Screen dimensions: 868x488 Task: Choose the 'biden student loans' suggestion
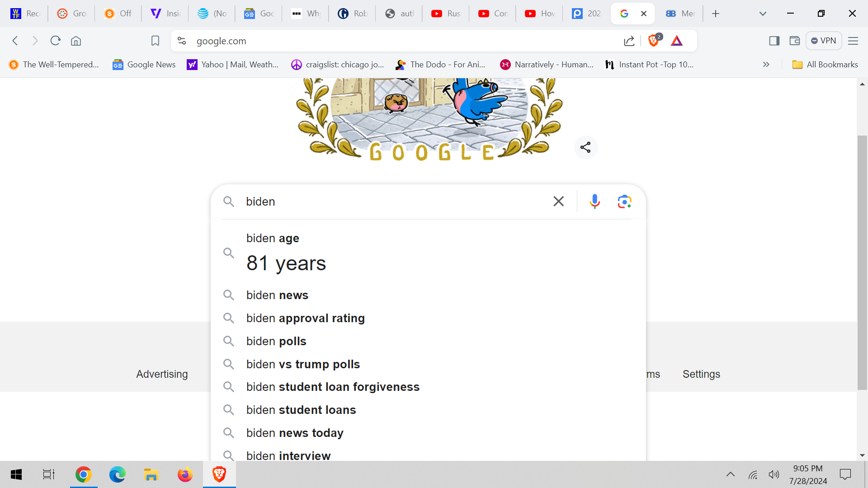pyautogui.click(x=428, y=410)
